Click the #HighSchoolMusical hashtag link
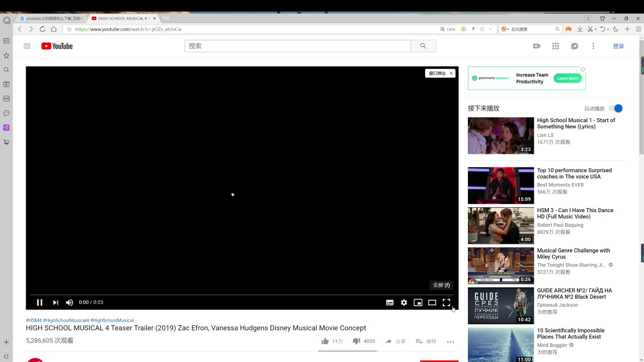644x362 pixels. [x=112, y=320]
